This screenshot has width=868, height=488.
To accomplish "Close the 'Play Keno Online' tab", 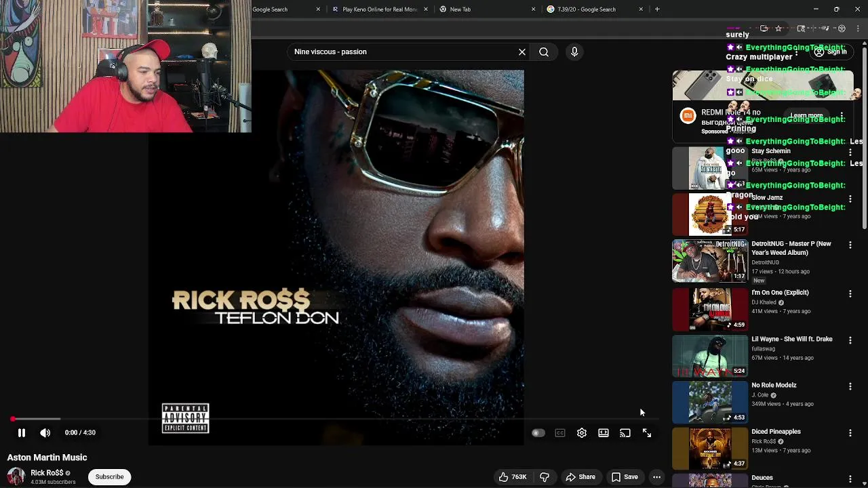I will coord(426,9).
